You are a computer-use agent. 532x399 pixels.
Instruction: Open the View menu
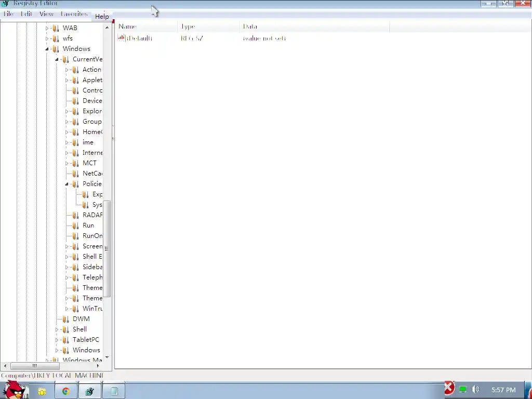pyautogui.click(x=46, y=14)
